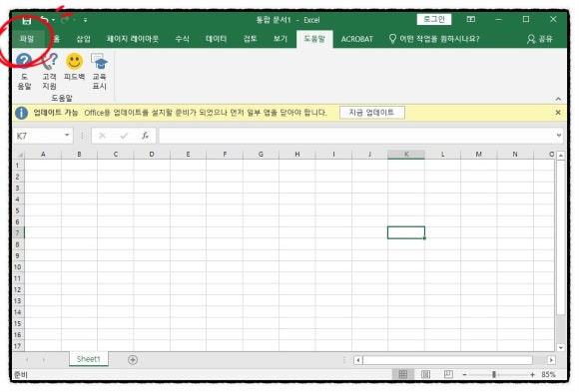Expand the formula bar with right chevron
Screen dimensions: 579x392
(559, 136)
